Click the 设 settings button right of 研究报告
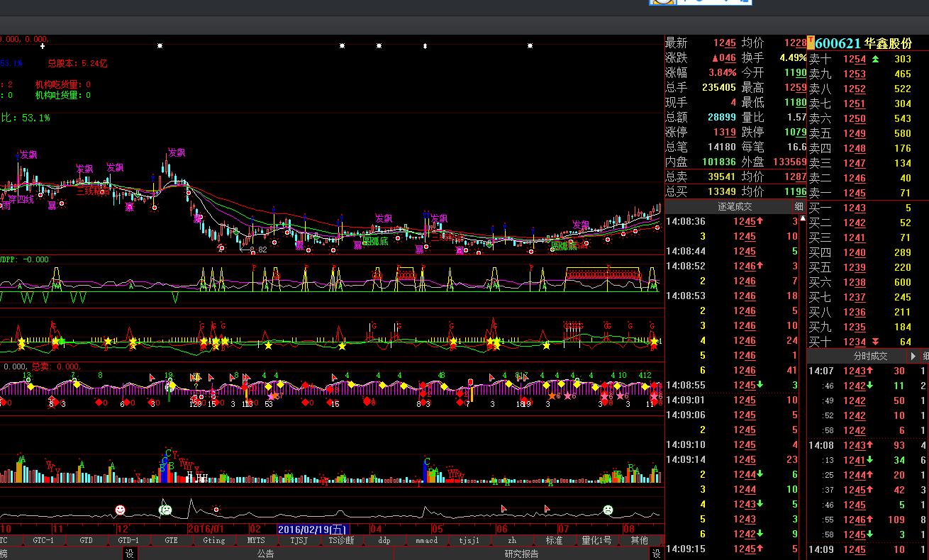Screen dimensions: 929x560 pos(657,554)
